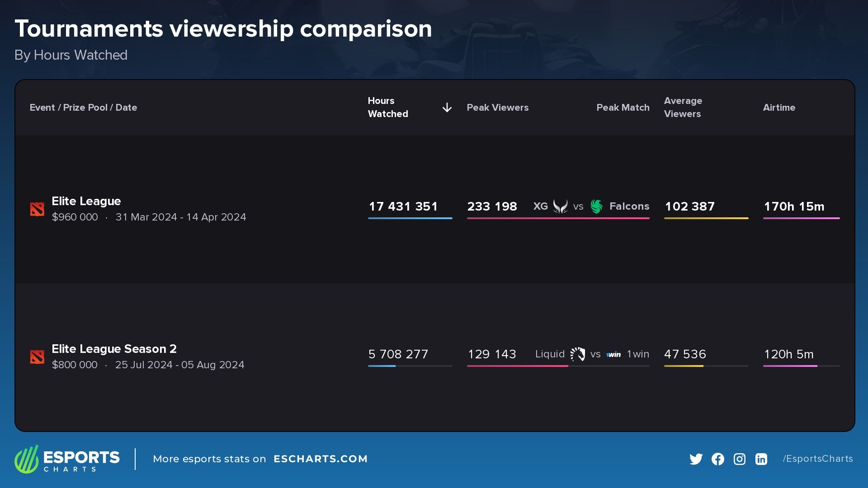
Task: Click the 102 387 average viewers value
Action: [690, 206]
